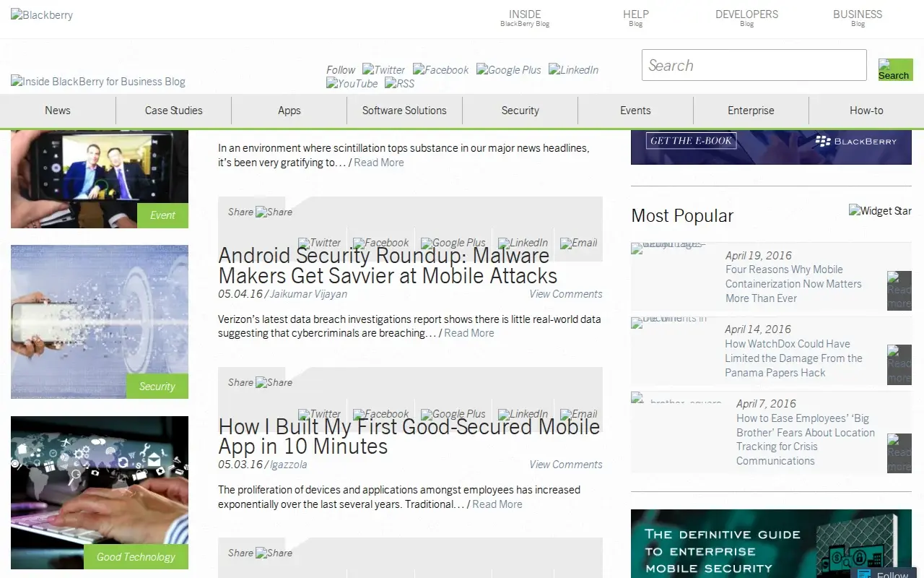Share Android Security Roundup on Twitter

(x=320, y=243)
